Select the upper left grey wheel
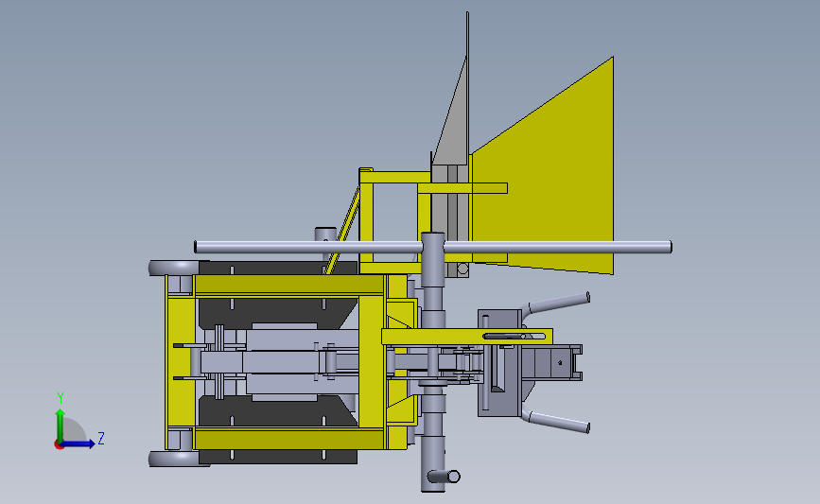Viewport: 820px width, 504px height. pos(174,268)
